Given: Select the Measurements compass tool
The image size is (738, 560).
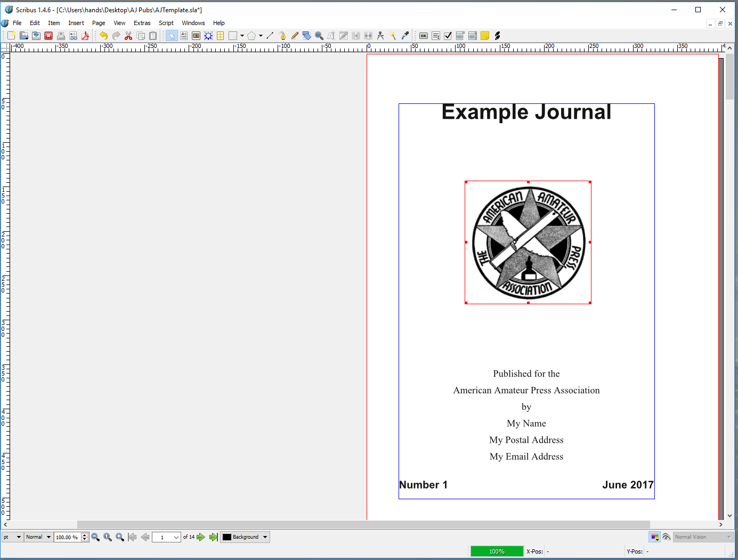Looking at the screenshot, I should click(x=380, y=36).
